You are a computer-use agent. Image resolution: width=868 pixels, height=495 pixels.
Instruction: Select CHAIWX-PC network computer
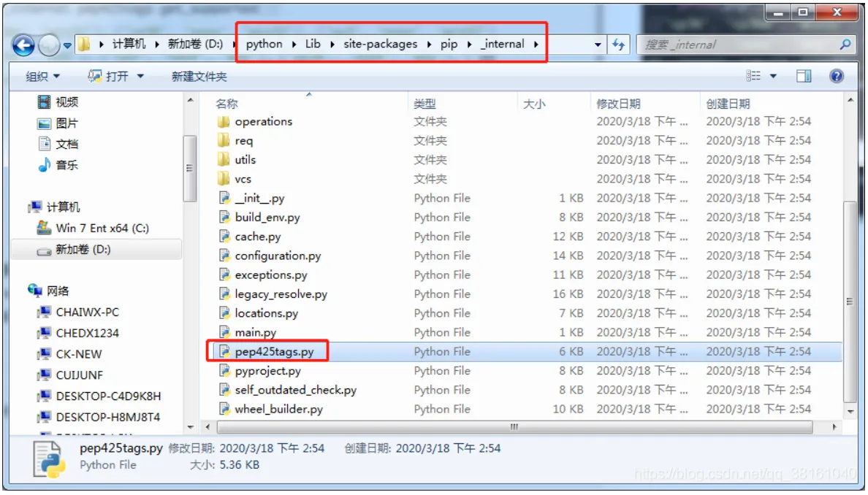(78, 312)
